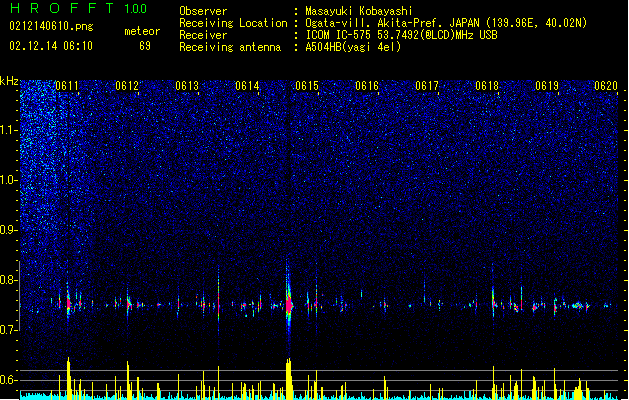Click the meteor label

coord(142,31)
